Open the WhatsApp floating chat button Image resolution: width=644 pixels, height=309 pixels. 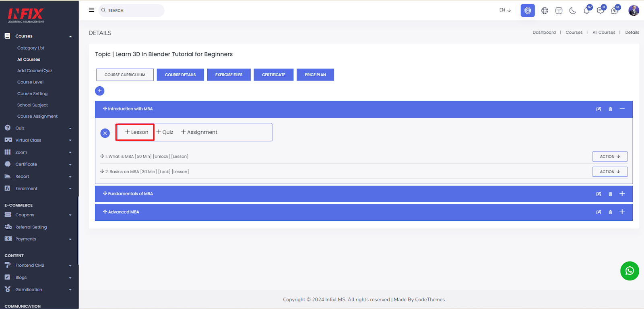(630, 271)
